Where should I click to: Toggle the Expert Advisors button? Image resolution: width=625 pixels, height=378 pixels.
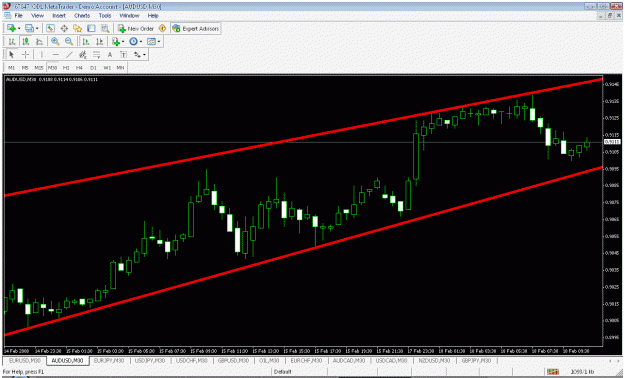click(195, 28)
